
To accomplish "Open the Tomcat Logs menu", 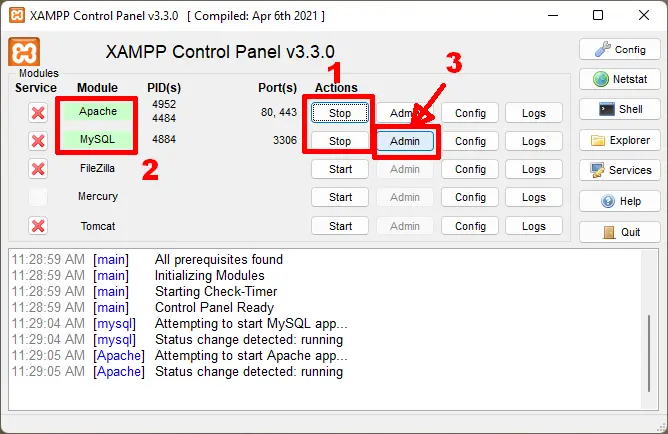I will click(534, 226).
